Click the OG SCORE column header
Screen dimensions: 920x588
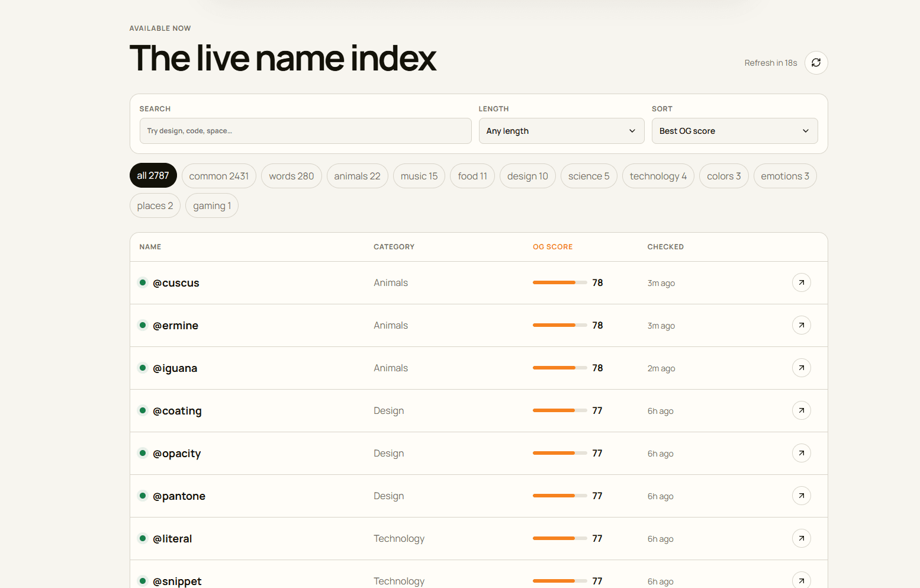tap(553, 247)
